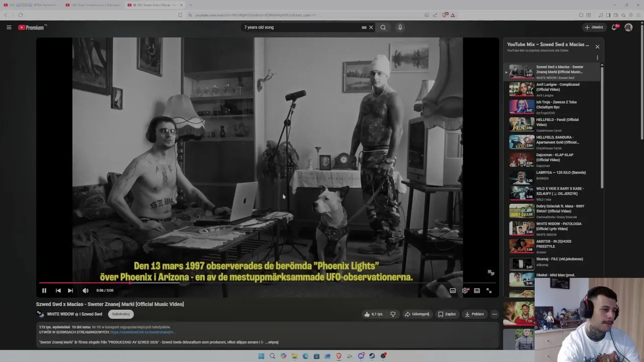Pause the playing video

pyautogui.click(x=44, y=291)
